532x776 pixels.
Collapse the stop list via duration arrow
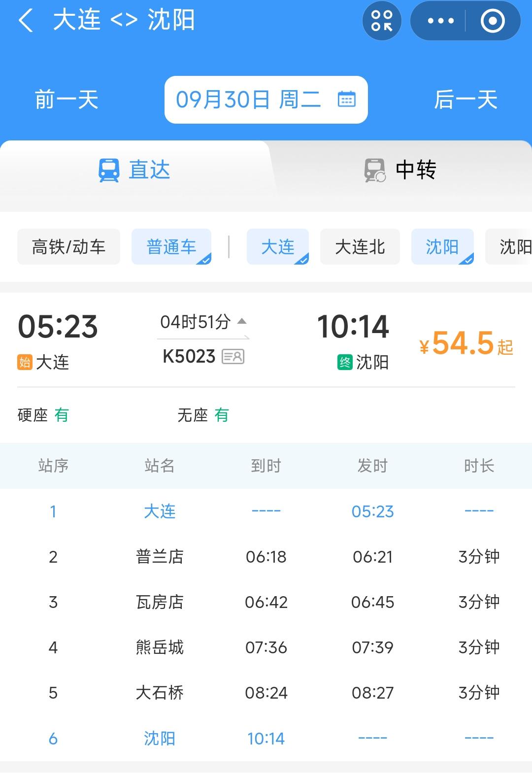242,322
